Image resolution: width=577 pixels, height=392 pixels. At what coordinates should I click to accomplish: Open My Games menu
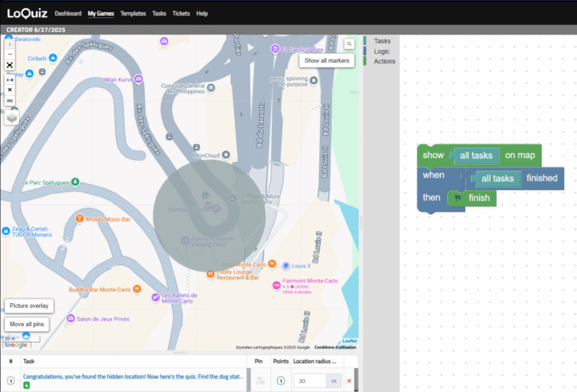(101, 14)
